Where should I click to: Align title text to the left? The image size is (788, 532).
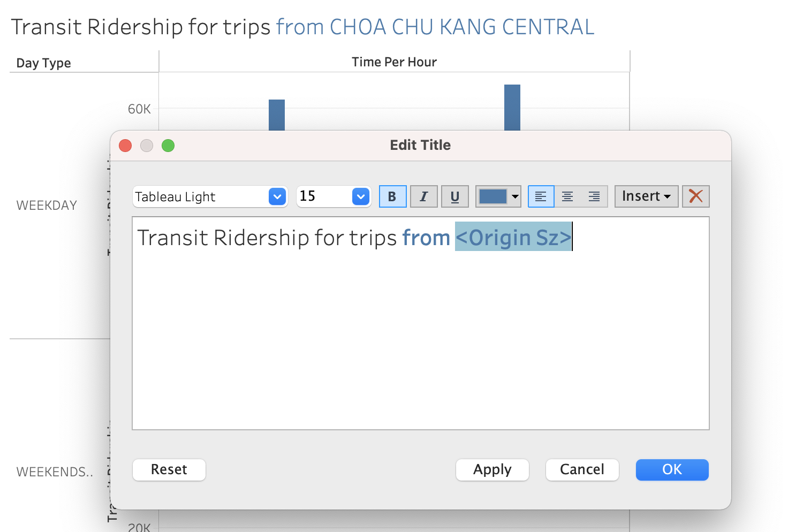tap(541, 196)
